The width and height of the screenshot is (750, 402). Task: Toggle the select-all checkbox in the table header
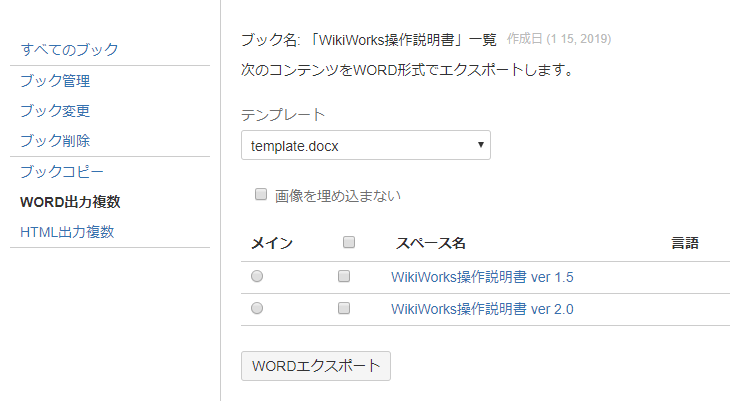click(x=349, y=242)
